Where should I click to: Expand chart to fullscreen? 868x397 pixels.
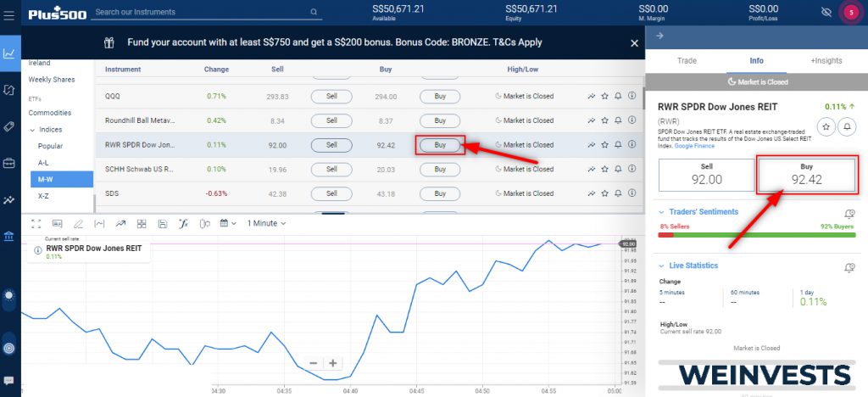36,224
